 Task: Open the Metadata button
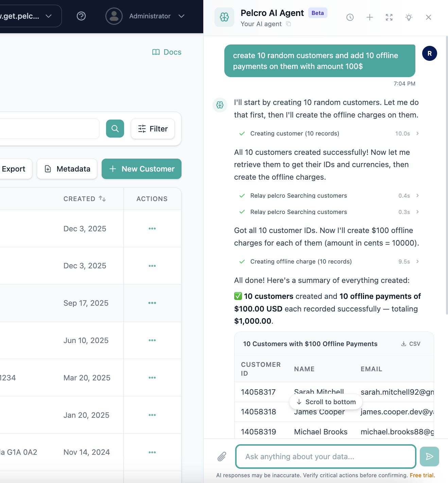click(x=67, y=169)
